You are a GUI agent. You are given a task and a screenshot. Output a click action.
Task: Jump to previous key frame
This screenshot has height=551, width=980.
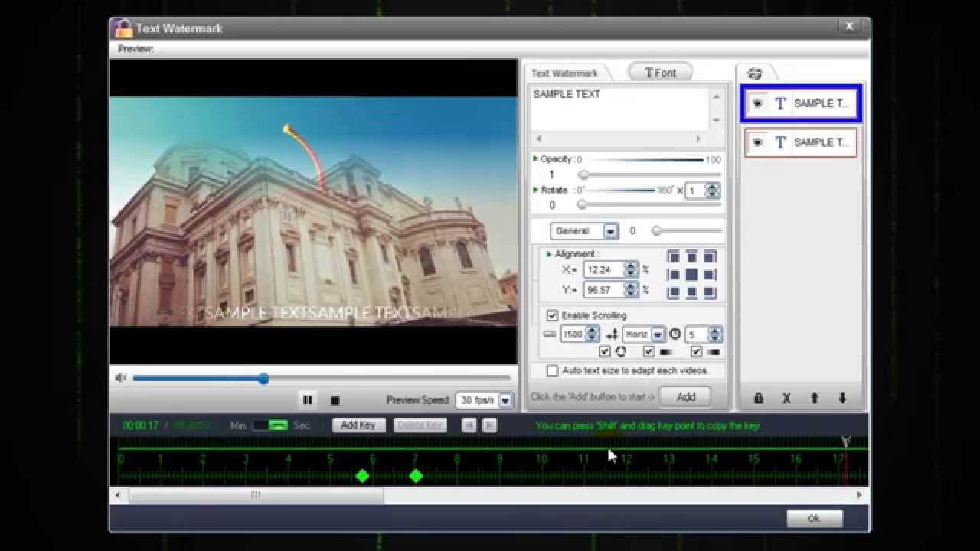tap(469, 425)
